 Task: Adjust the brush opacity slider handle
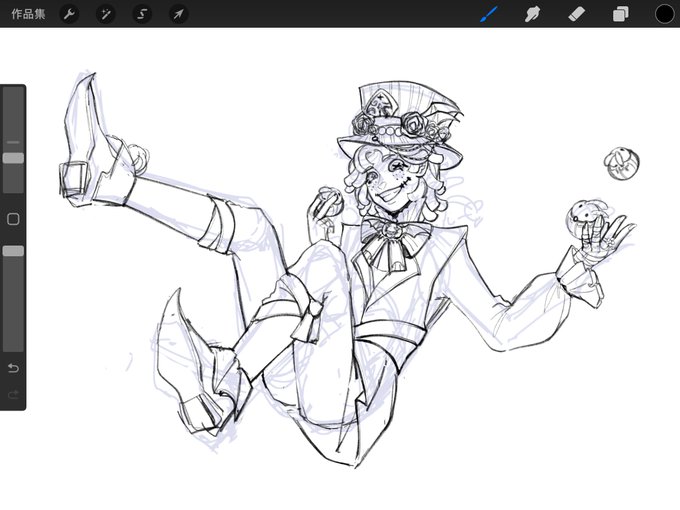(13, 251)
